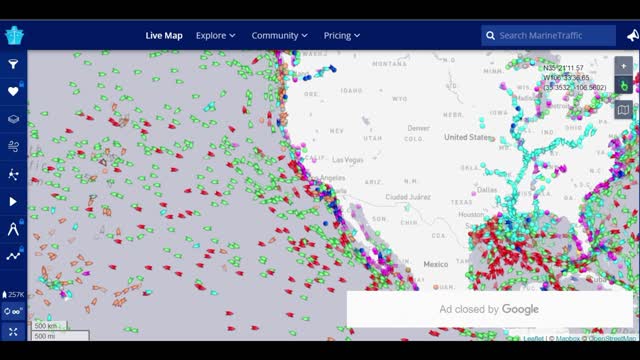Click the 500 mi scale label

[x=45, y=336]
